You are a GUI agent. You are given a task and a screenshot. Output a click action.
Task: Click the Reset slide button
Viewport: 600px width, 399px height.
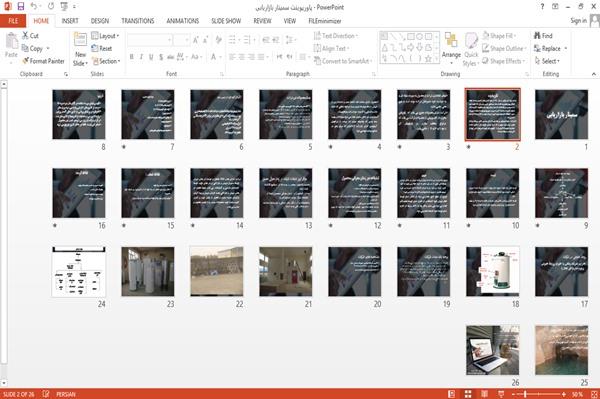pyautogui.click(x=102, y=48)
